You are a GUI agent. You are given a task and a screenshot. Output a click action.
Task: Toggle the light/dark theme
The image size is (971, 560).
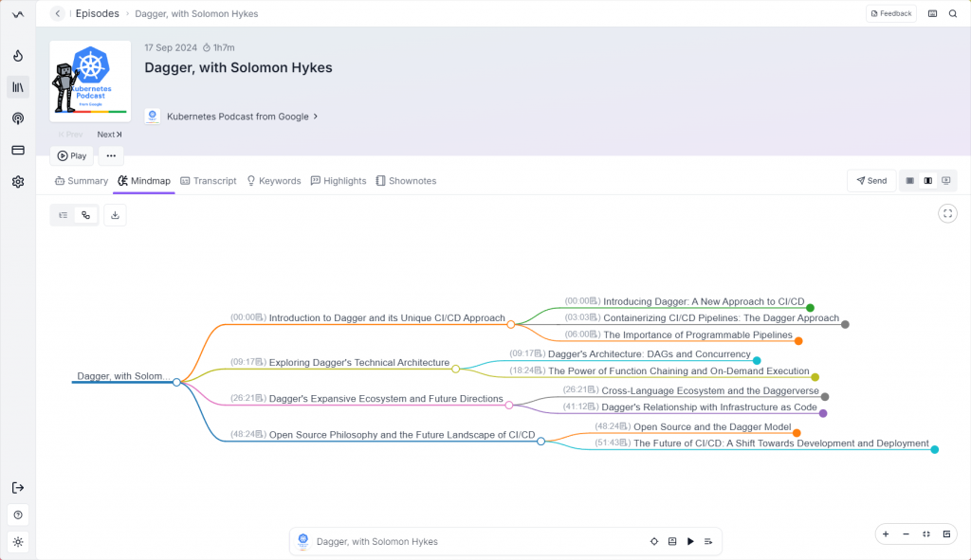[x=17, y=542]
